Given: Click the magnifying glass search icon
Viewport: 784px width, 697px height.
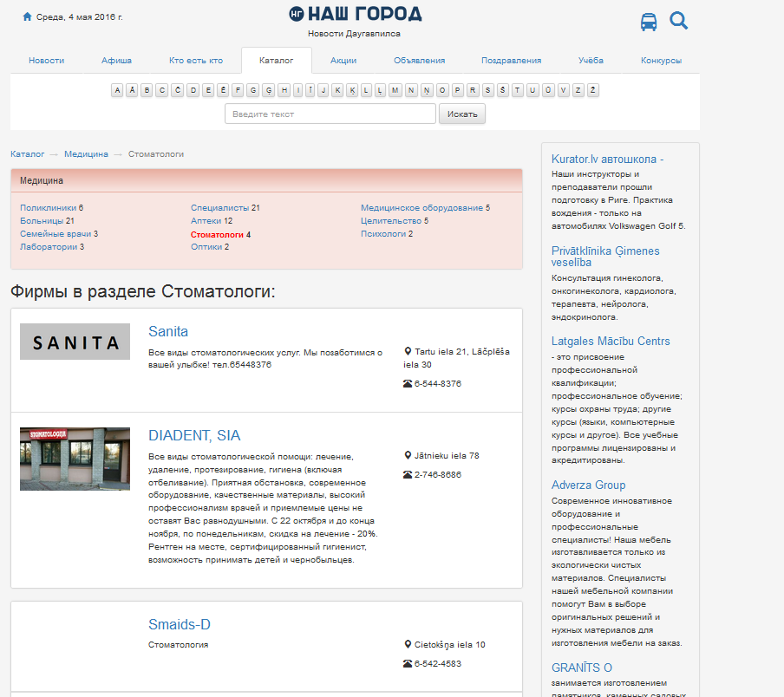Looking at the screenshot, I should pyautogui.click(x=678, y=21).
